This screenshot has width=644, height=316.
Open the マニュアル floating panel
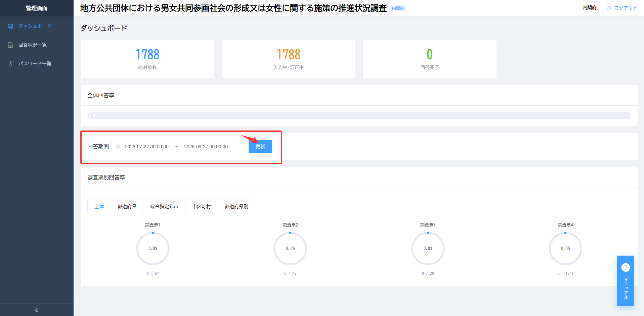626,281
